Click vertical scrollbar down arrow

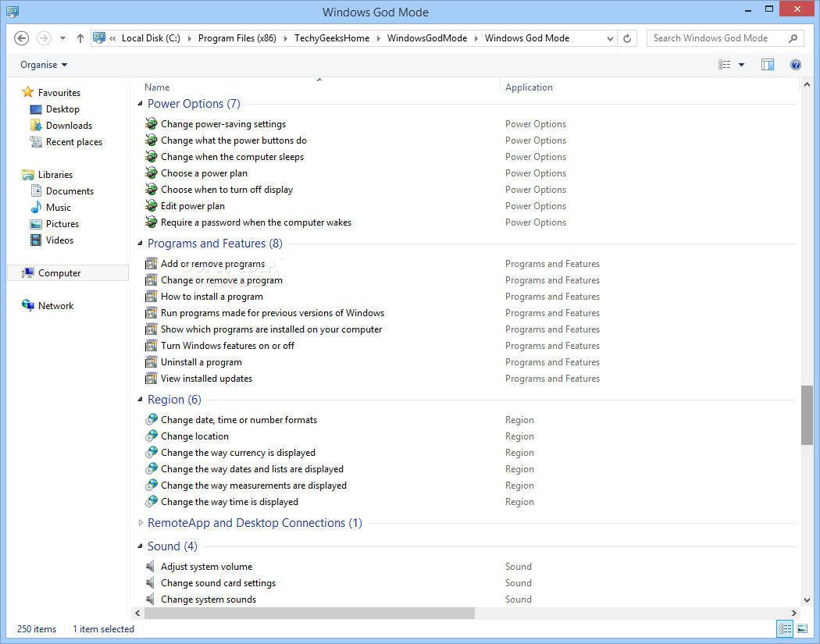[x=807, y=600]
